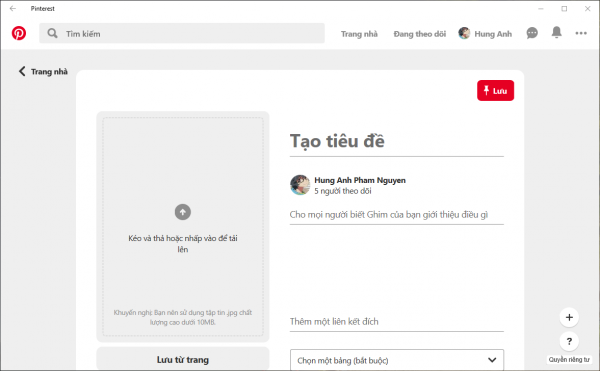Open the notifications bell icon
Screen dimensions: 600x371
pyautogui.click(x=556, y=33)
